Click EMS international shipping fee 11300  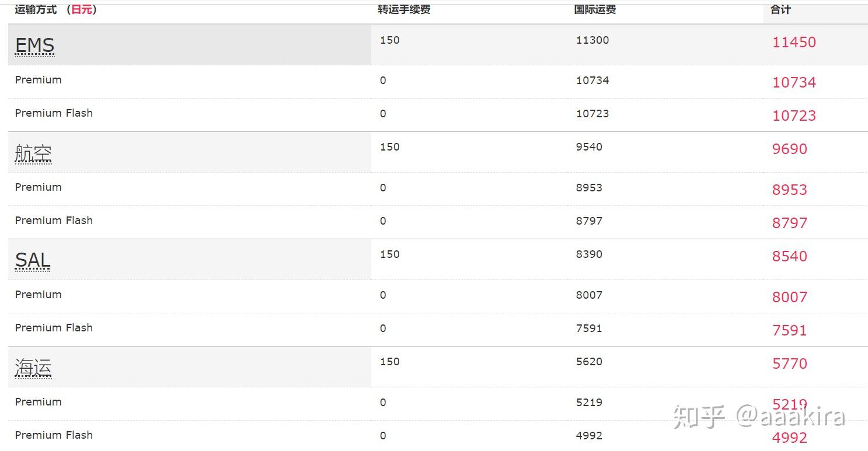point(592,40)
